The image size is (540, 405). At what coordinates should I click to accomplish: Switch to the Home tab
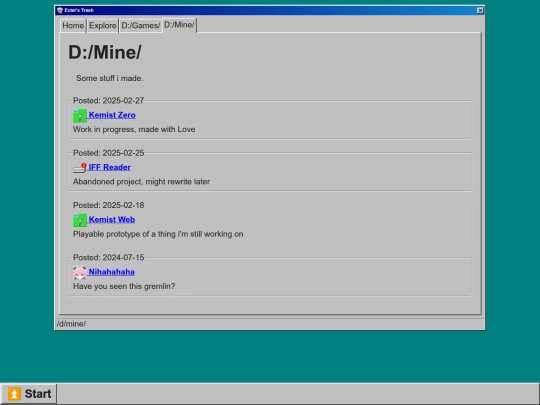(x=73, y=26)
